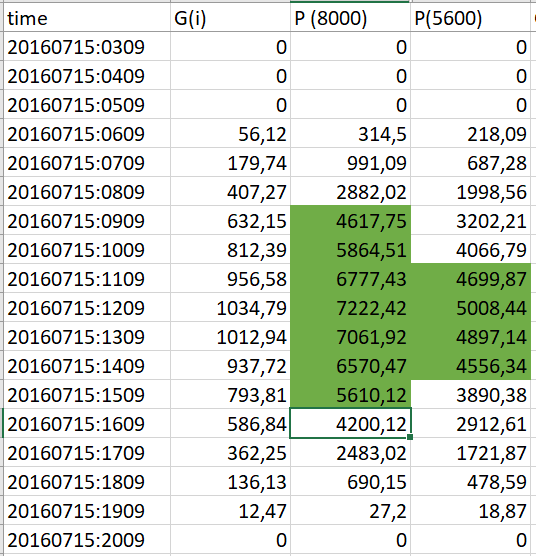536x556 pixels.
Task: Select the G(i) header cell
Action: 230,18
